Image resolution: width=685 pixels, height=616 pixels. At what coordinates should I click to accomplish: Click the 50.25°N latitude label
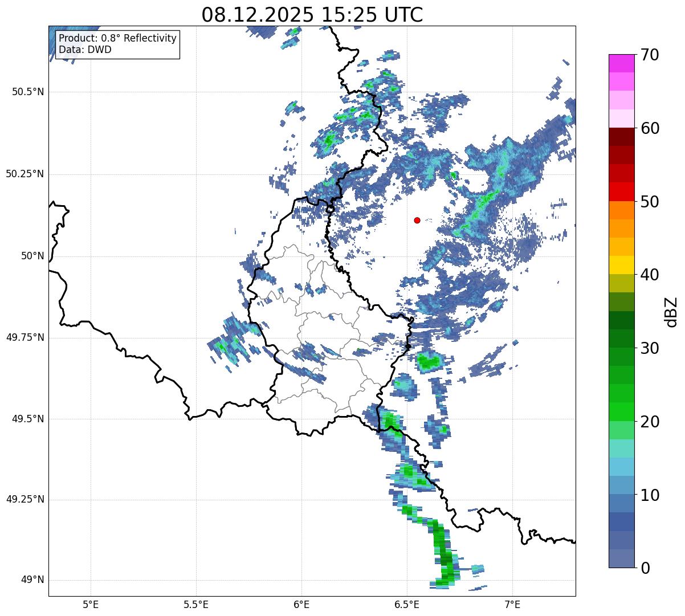25,174
